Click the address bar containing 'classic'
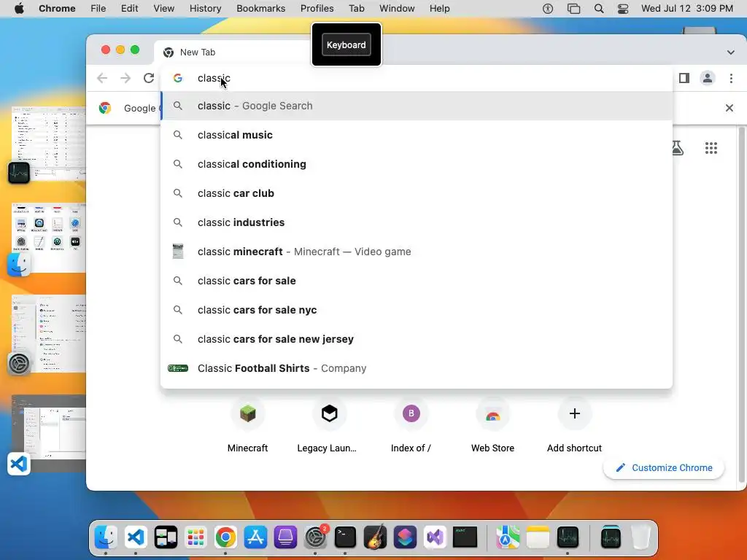The image size is (747, 560). [417, 78]
